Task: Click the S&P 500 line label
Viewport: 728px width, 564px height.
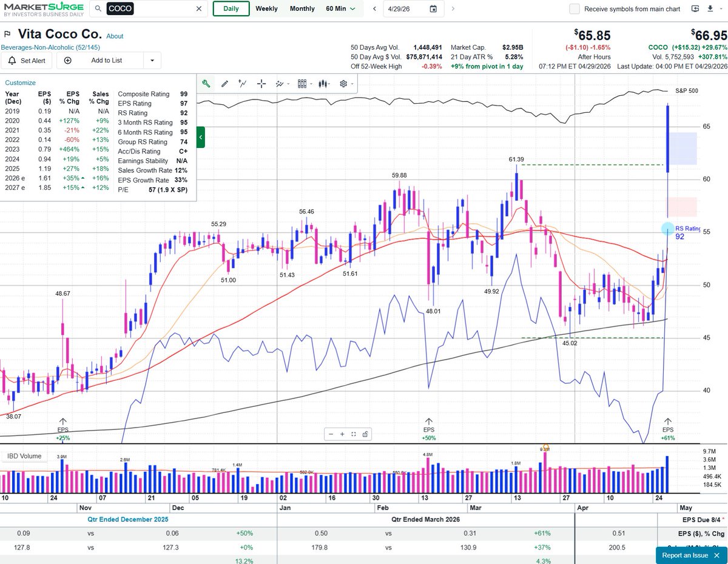Action: [687, 91]
